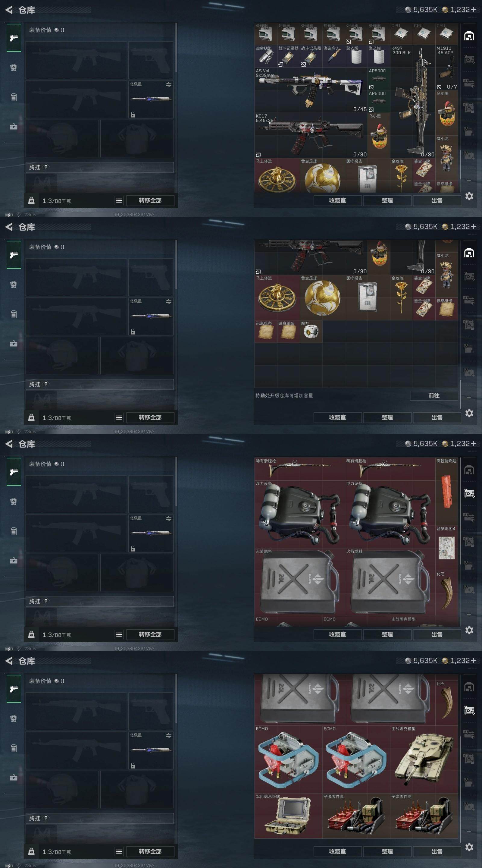Select the KC17 5.45x39 rifle
The image size is (482, 868).
click(x=311, y=135)
